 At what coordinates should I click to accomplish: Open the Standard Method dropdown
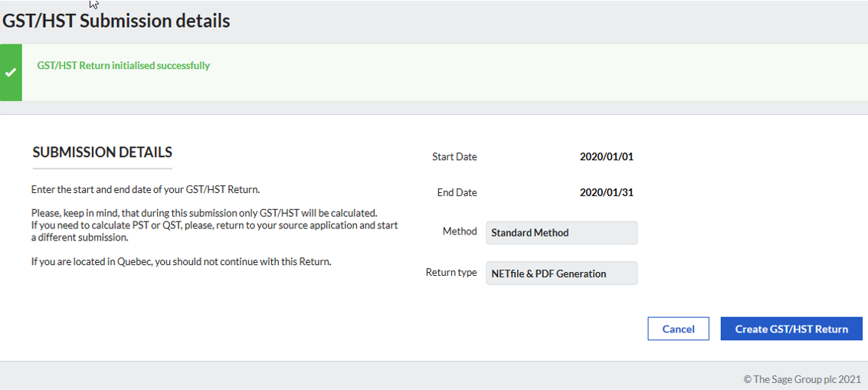pos(562,233)
